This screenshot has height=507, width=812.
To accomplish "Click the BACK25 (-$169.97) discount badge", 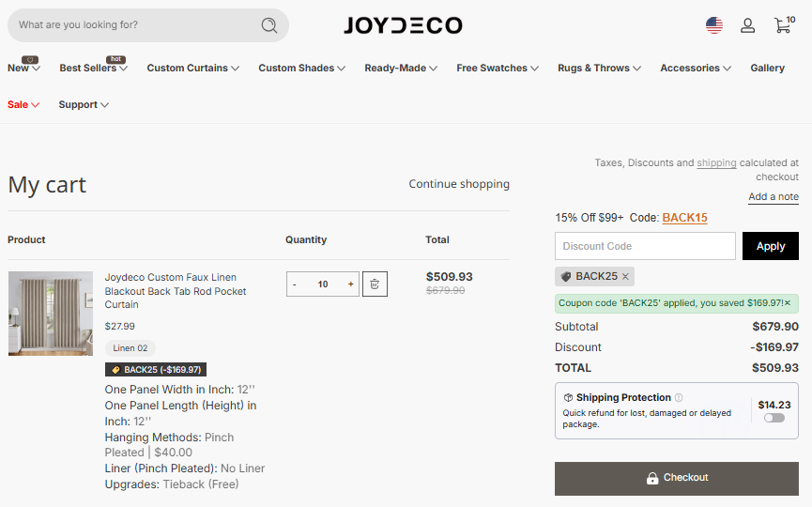I will [x=156, y=369].
